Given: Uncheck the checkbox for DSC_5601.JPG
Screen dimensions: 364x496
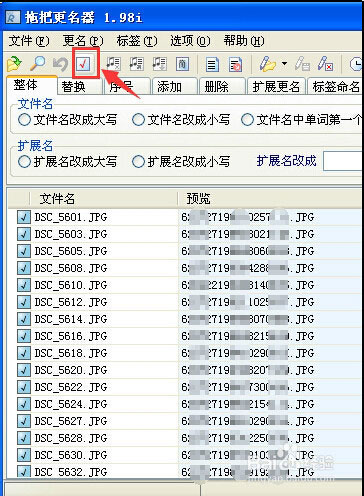Looking at the screenshot, I should [24, 217].
